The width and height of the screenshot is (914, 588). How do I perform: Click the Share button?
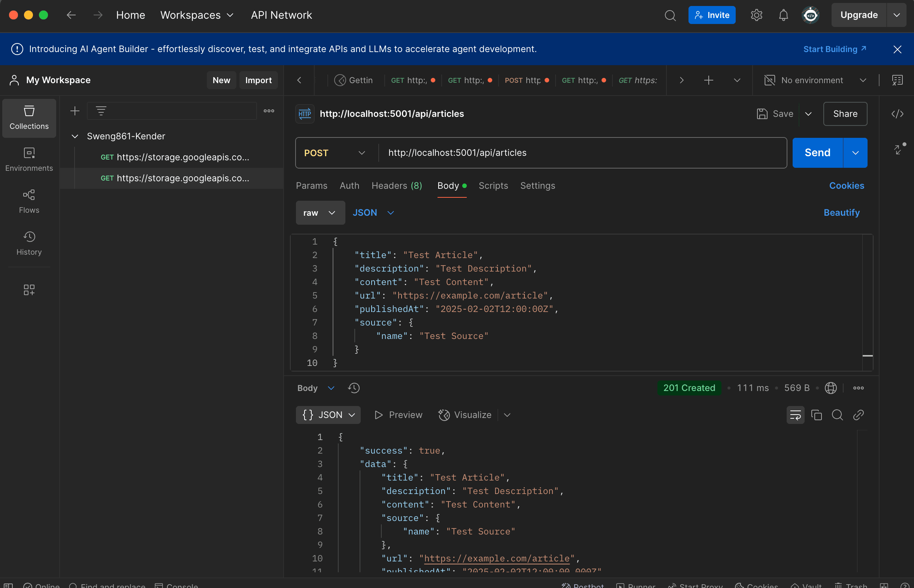tap(845, 114)
